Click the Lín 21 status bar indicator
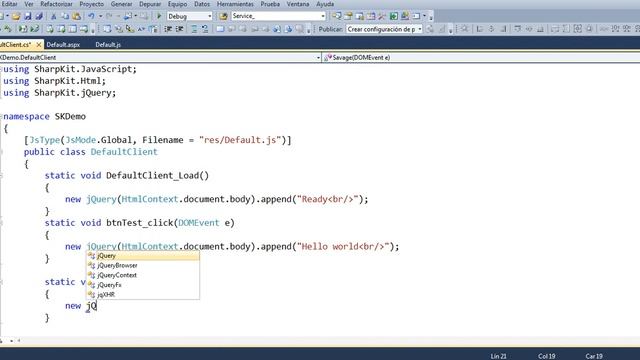640x360 pixels. pyautogui.click(x=498, y=356)
